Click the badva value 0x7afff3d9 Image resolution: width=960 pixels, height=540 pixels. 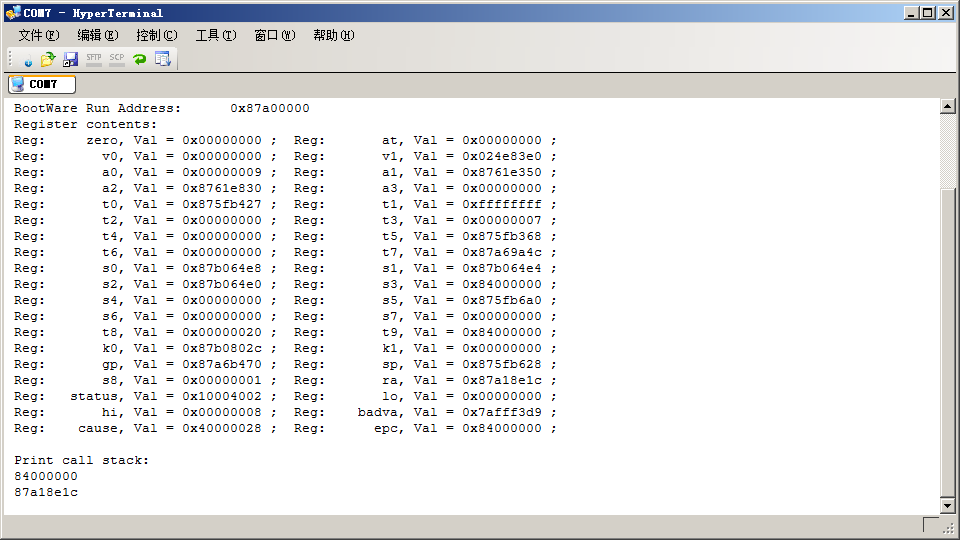pyautogui.click(x=502, y=412)
